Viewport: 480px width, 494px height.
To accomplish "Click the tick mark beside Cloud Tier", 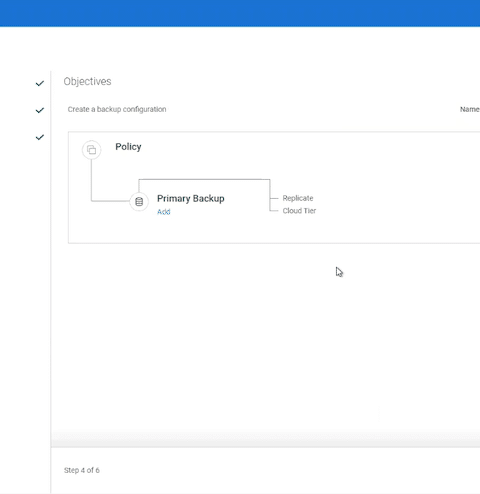I will point(274,211).
